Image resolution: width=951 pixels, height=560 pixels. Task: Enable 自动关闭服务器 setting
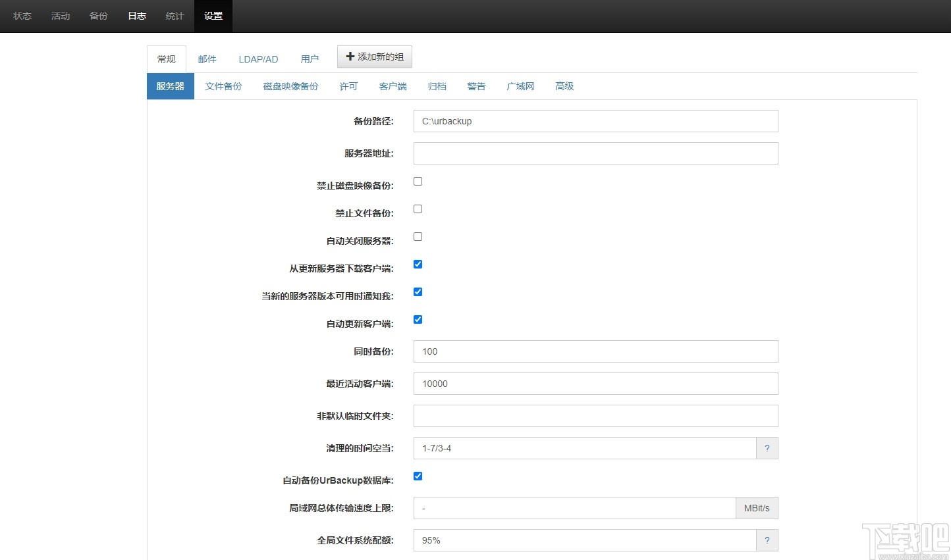(418, 236)
